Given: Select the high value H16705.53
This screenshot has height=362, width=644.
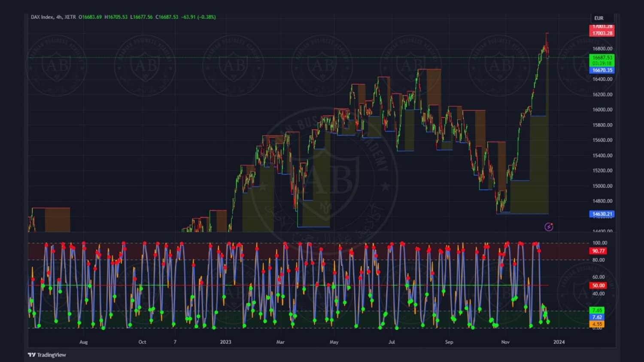Looking at the screenshot, I should click(116, 17).
